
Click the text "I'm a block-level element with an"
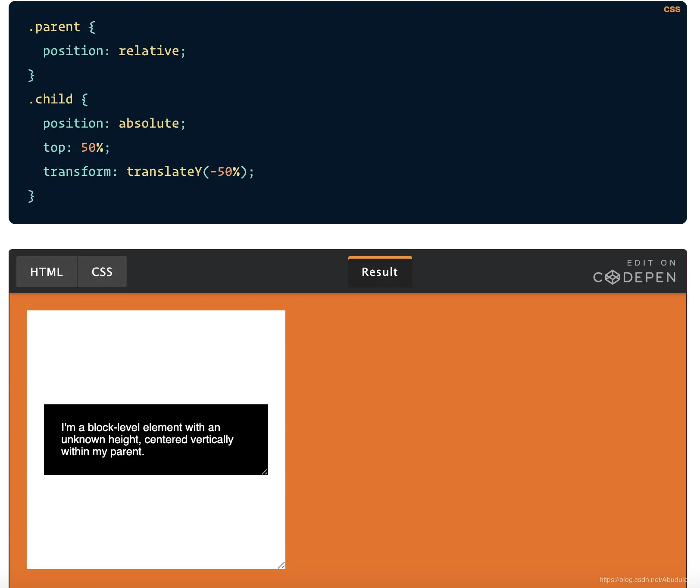141,427
